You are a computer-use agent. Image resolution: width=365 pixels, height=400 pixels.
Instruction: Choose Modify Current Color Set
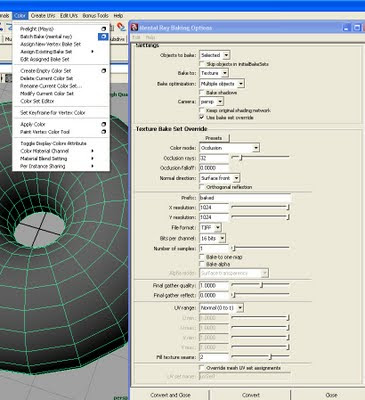tap(47, 94)
